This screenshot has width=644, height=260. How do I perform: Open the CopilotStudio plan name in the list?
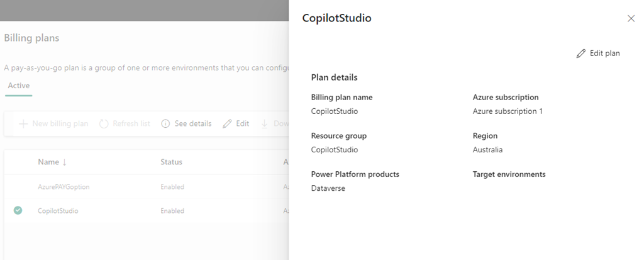tap(58, 211)
